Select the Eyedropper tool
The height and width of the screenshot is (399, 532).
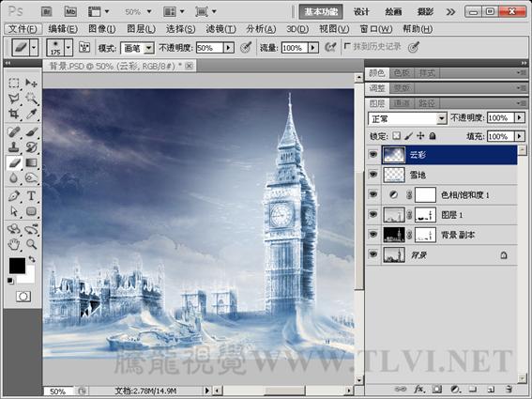tap(31, 115)
